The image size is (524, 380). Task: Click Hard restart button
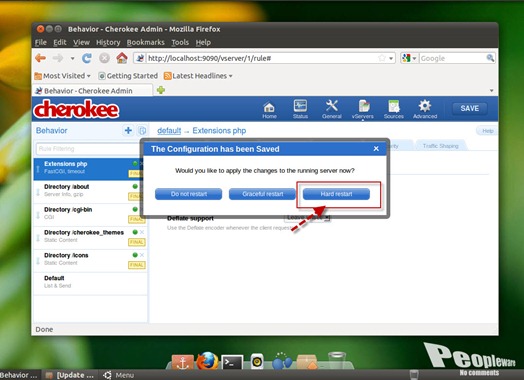click(x=336, y=194)
